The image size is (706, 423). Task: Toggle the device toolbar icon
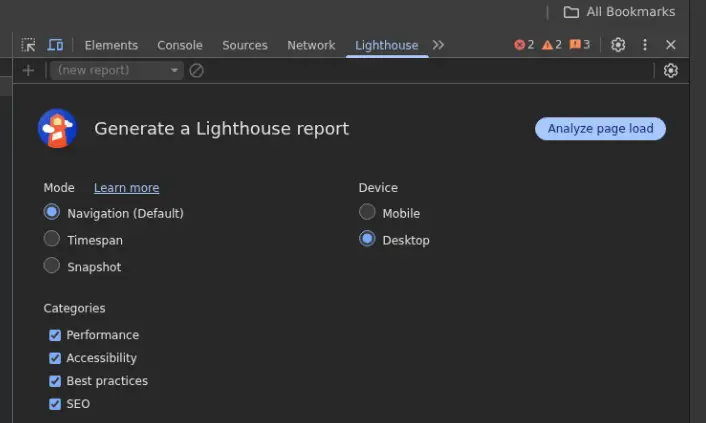click(x=55, y=45)
